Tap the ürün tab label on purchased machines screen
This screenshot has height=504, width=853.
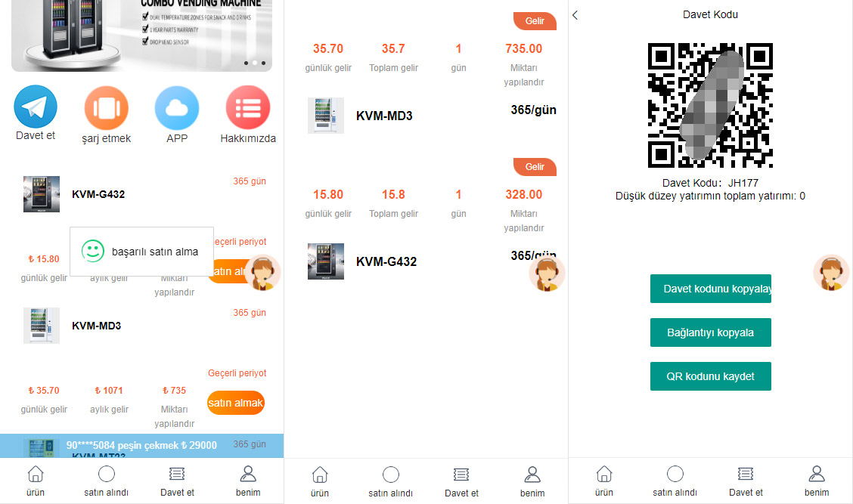point(320,493)
